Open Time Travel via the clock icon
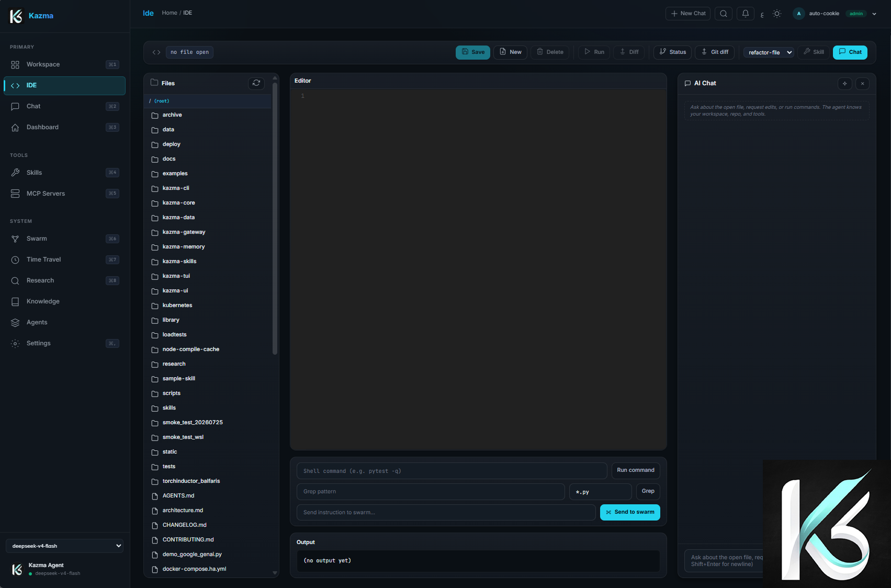The height and width of the screenshot is (588, 891). click(15, 259)
